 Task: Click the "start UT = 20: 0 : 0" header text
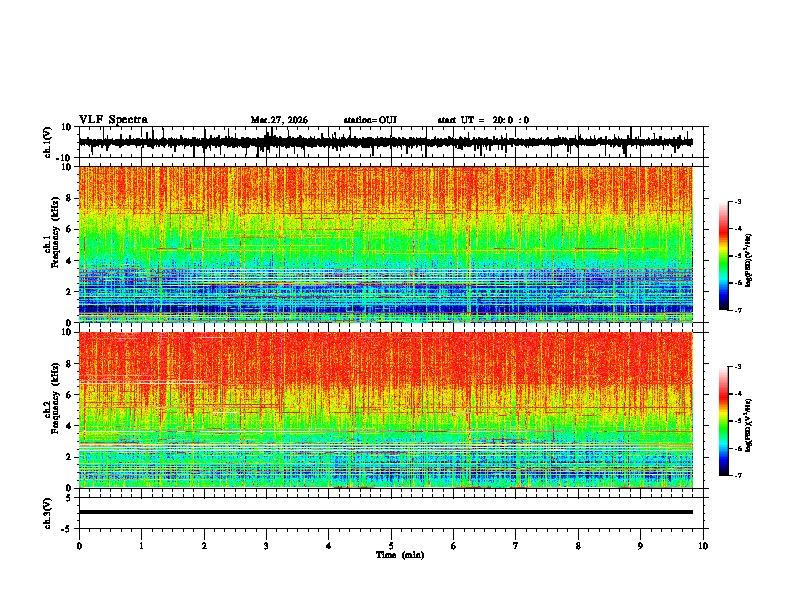pyautogui.click(x=483, y=120)
